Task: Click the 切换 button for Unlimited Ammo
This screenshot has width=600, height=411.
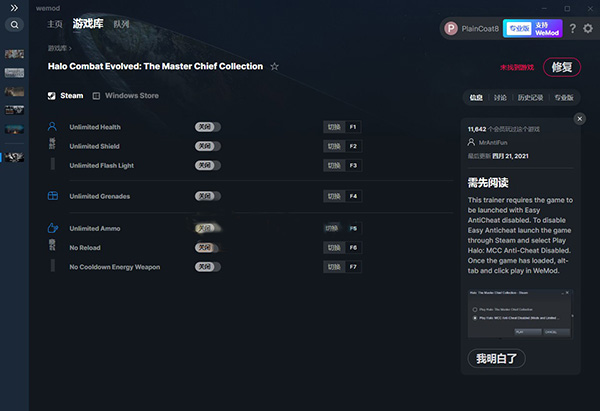Action: (x=332, y=228)
